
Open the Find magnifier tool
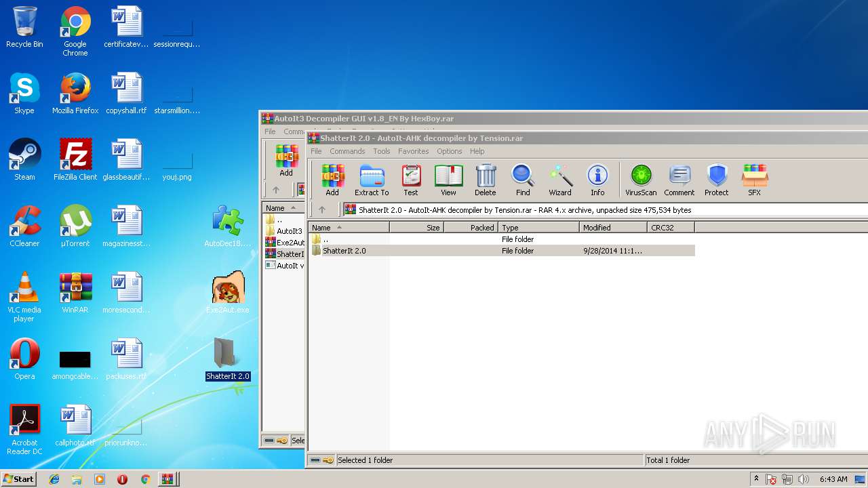(x=523, y=180)
